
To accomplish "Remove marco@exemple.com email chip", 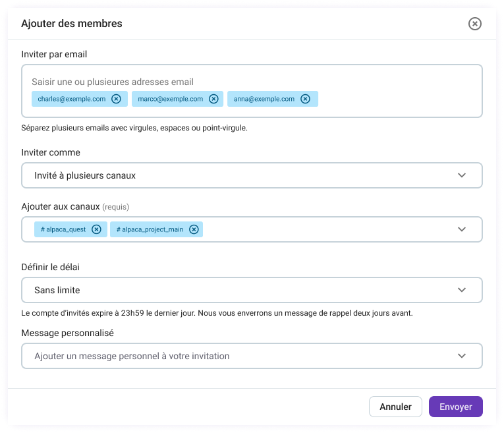I will pos(213,99).
